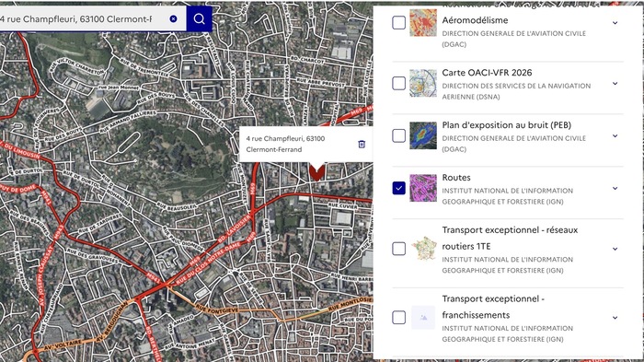This screenshot has height=362, width=644.
Task: Click the franchissements placeholder thumbnail
Action: point(423,317)
